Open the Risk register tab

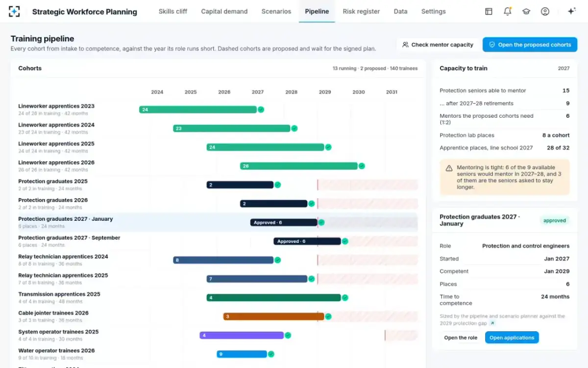(x=361, y=11)
